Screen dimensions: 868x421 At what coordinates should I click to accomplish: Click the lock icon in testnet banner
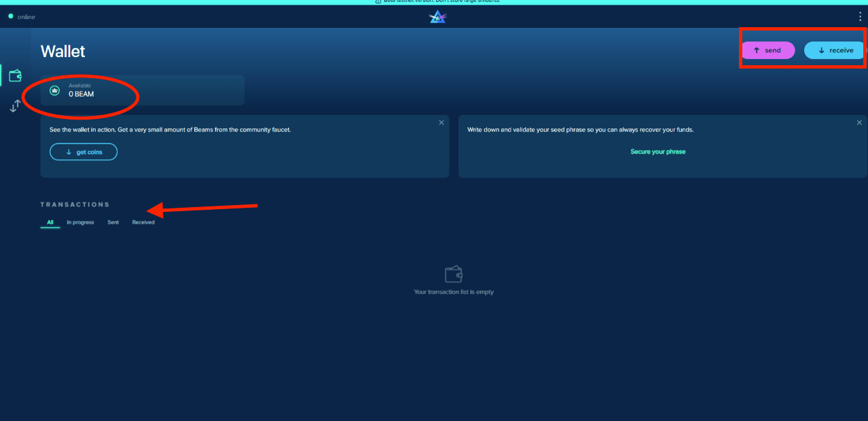[378, 2]
